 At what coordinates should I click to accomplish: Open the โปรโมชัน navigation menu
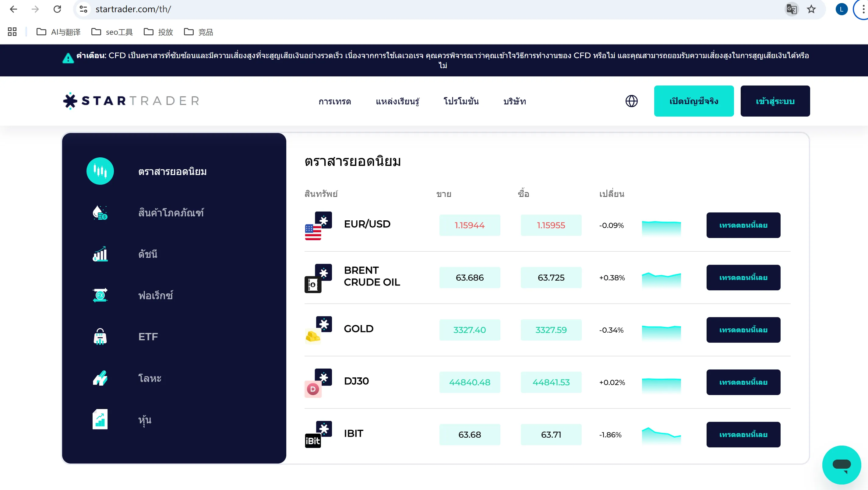(461, 101)
